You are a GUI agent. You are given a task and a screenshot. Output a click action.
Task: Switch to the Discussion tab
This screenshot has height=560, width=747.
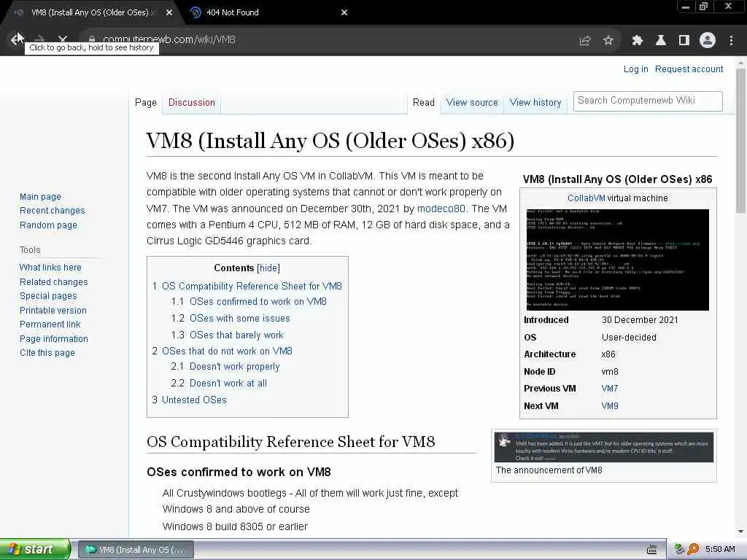coord(192,102)
